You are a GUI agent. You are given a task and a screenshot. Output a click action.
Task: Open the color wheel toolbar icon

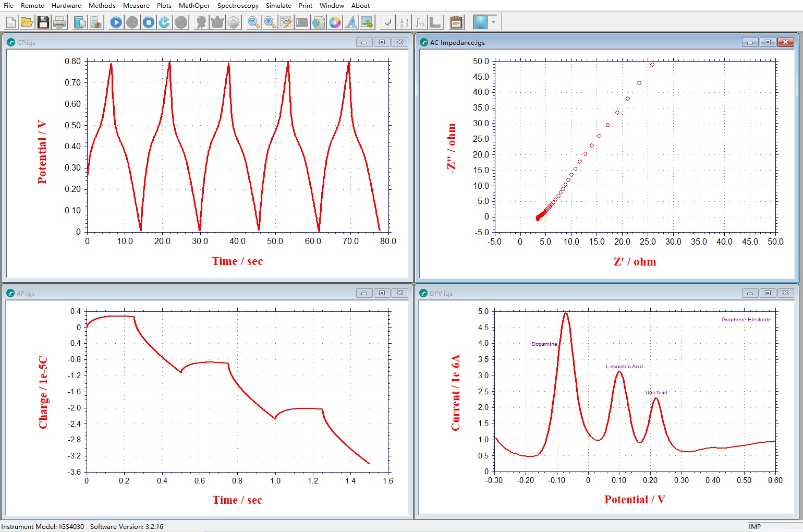335,22
